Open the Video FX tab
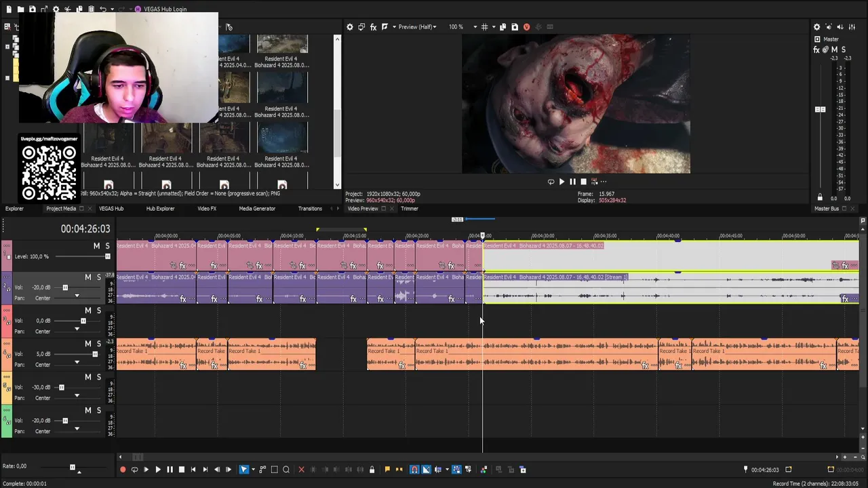 pos(207,209)
